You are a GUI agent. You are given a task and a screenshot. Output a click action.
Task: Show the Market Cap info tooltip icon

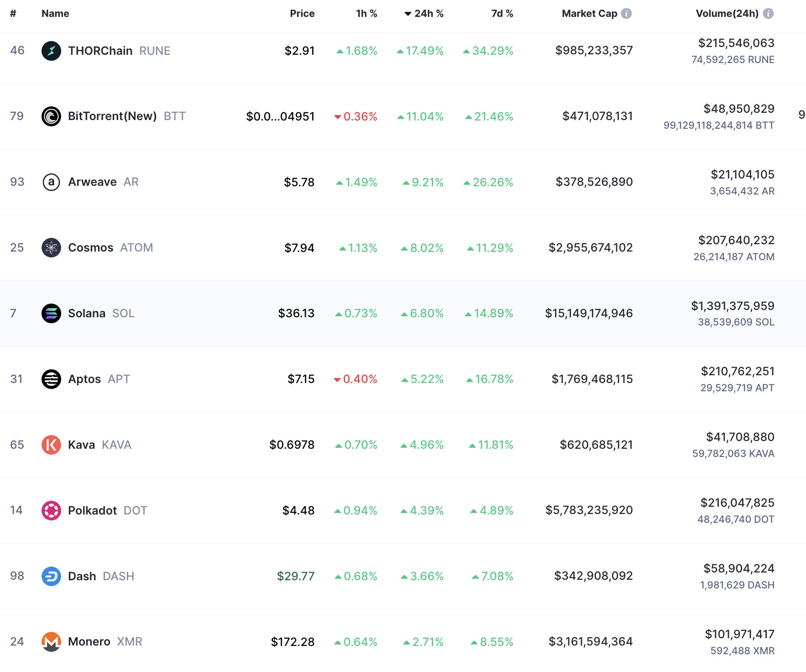(627, 14)
